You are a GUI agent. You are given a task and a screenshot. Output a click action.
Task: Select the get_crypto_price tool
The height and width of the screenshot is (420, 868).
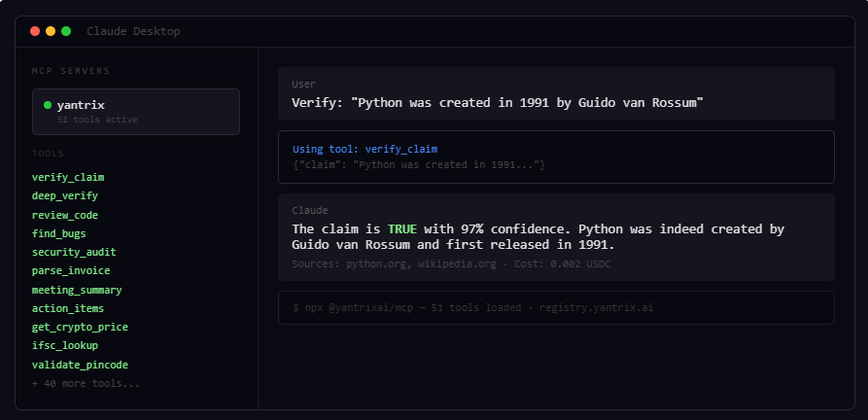[81, 327]
